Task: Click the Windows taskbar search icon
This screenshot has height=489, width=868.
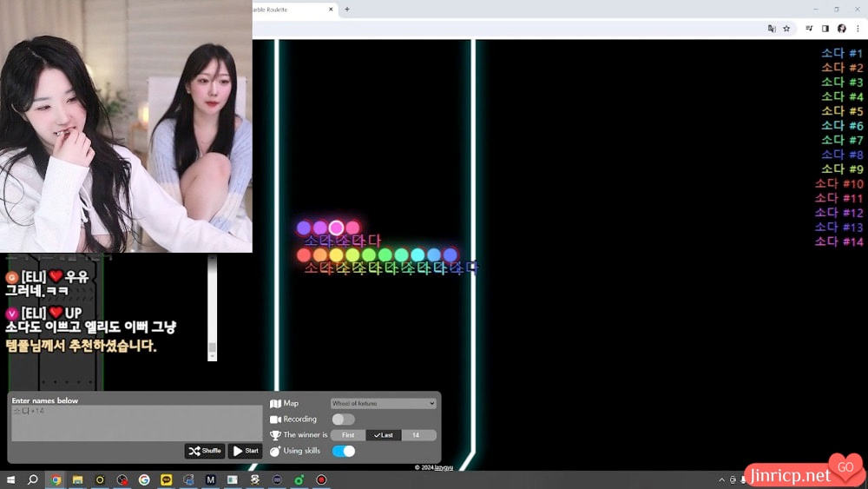Action: pyautogui.click(x=33, y=479)
